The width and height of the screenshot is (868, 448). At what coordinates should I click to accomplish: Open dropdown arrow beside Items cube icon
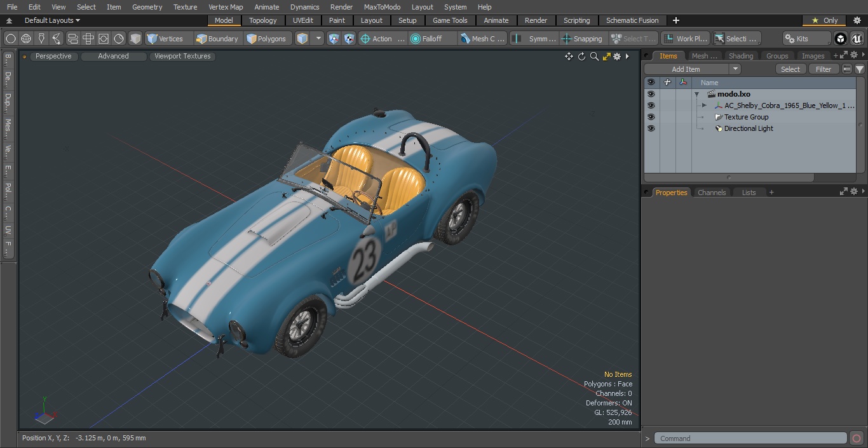pos(319,39)
